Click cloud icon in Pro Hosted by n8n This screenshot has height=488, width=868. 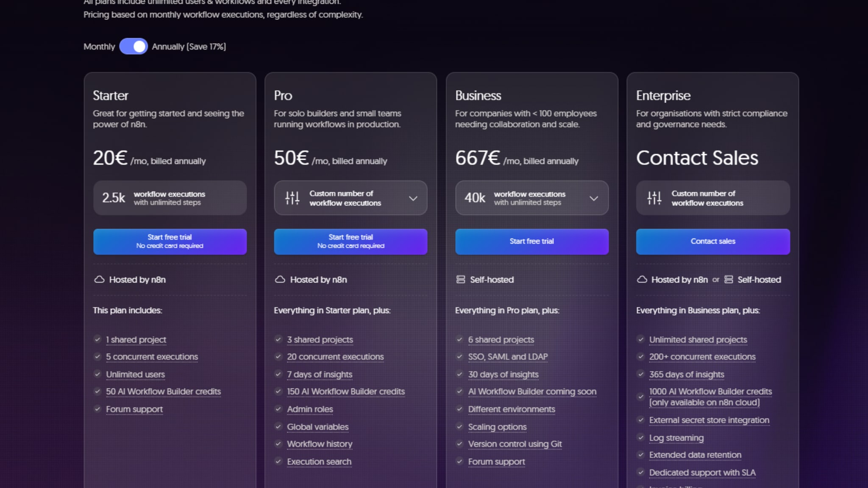280,280
